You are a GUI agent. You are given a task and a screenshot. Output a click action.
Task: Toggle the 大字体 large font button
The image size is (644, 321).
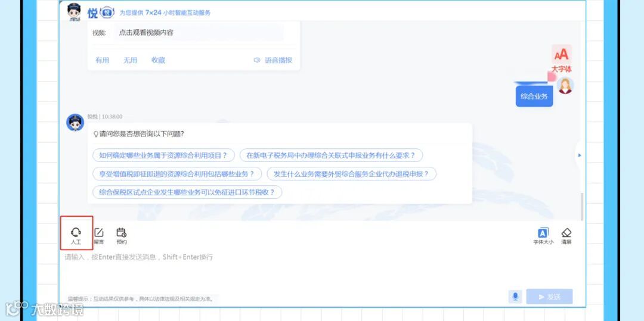pyautogui.click(x=562, y=59)
